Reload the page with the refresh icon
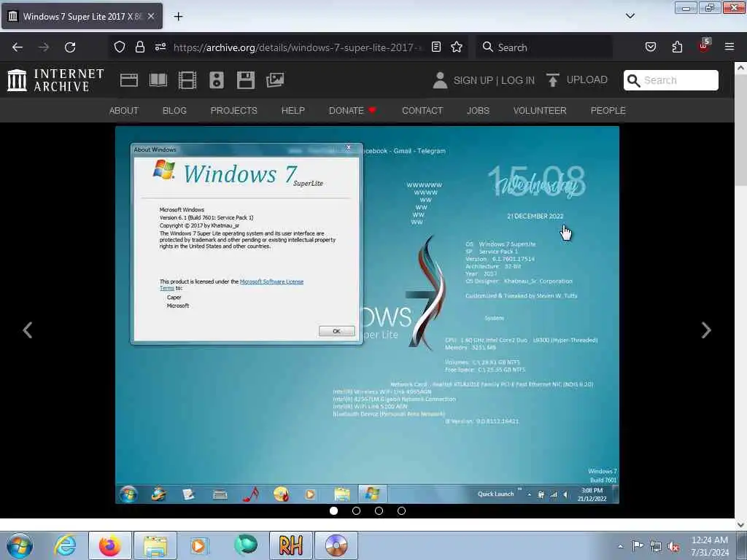The height and width of the screenshot is (560, 747). click(x=70, y=47)
